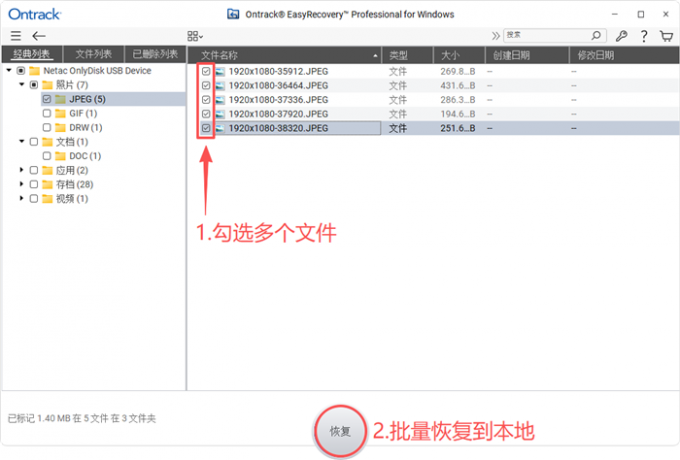The width and height of the screenshot is (680, 460).
Task: Select the DOC (1) folder in tree
Action: 85,156
